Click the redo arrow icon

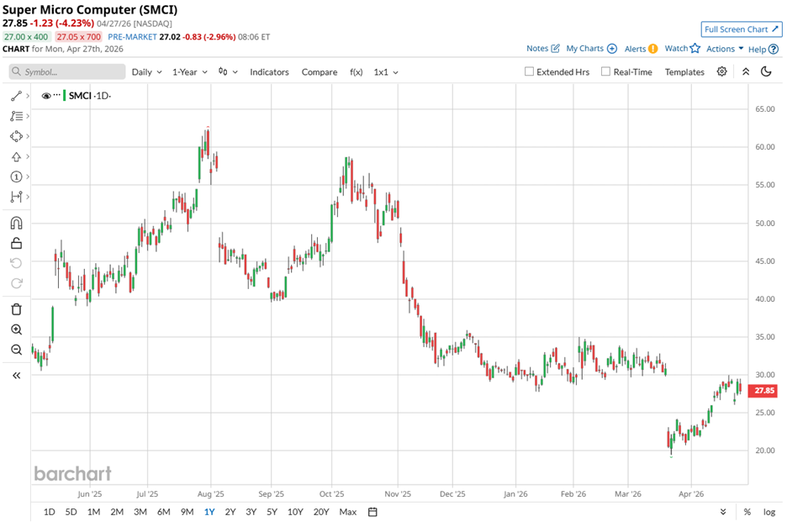point(16,283)
